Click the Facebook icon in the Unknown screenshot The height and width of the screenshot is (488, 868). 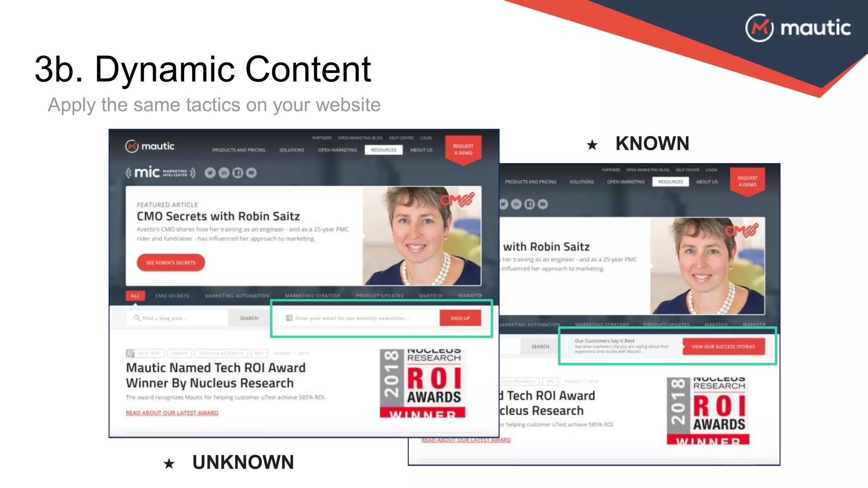tap(238, 173)
